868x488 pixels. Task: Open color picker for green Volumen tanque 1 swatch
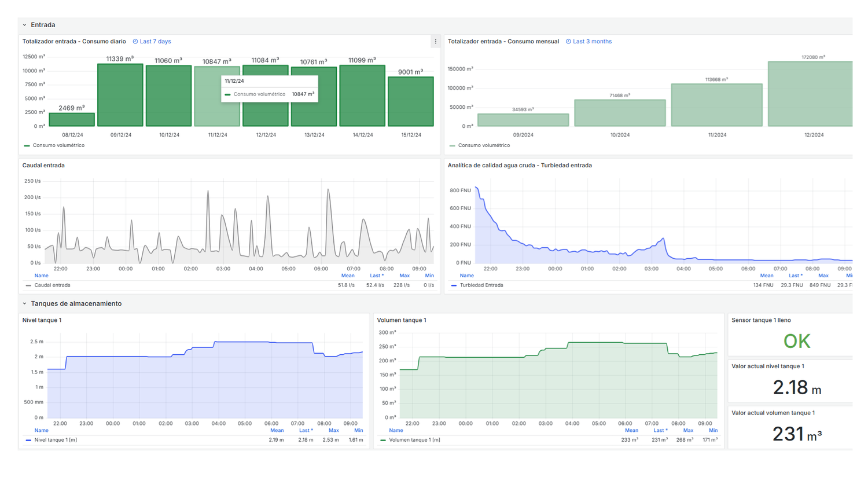[383, 440]
